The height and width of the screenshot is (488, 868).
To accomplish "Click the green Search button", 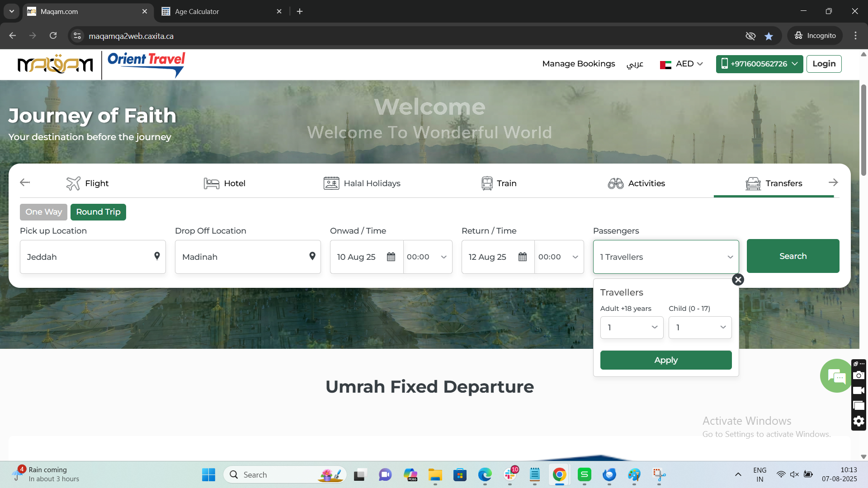I will click(x=793, y=256).
